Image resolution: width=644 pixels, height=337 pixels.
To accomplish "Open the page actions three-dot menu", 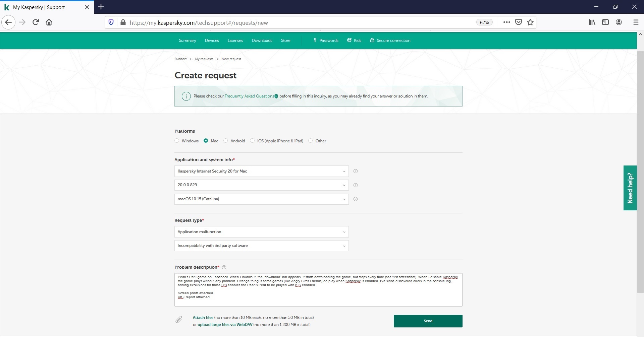I will (x=506, y=22).
